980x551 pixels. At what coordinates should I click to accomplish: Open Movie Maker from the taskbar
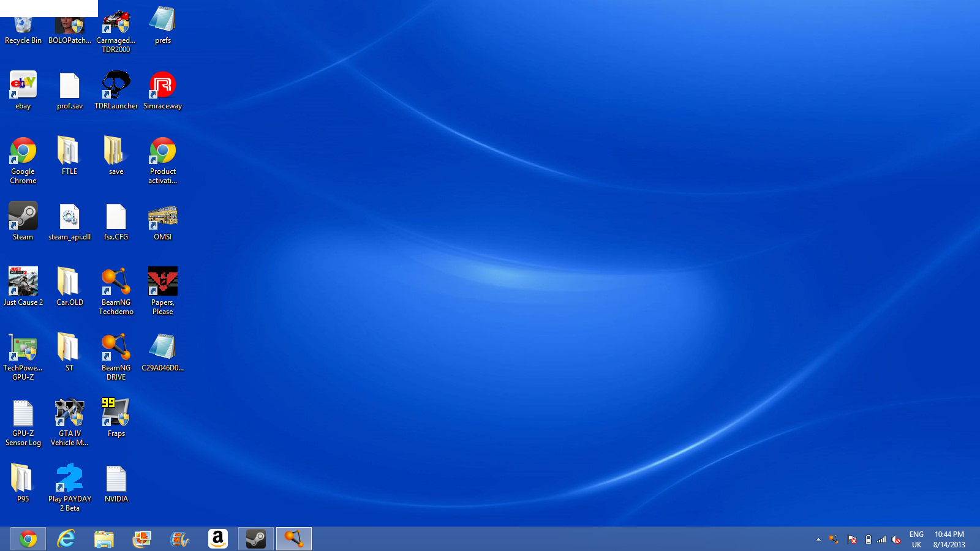coord(180,539)
